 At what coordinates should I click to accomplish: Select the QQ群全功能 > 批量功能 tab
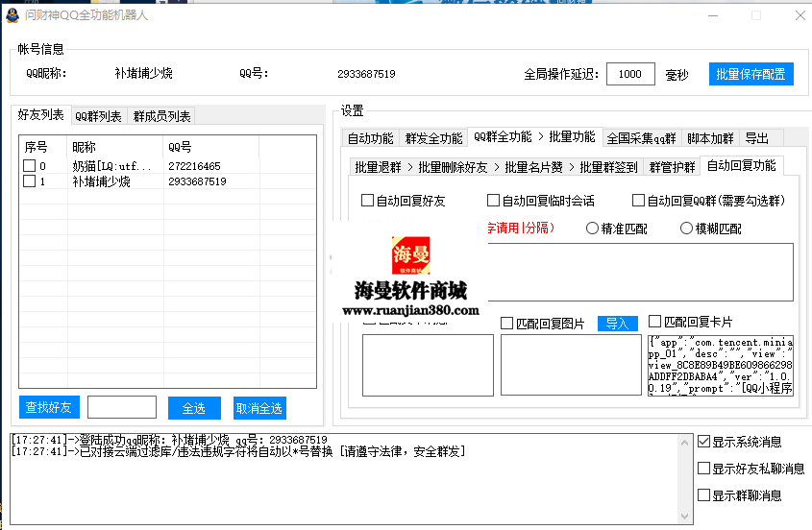click(x=534, y=136)
